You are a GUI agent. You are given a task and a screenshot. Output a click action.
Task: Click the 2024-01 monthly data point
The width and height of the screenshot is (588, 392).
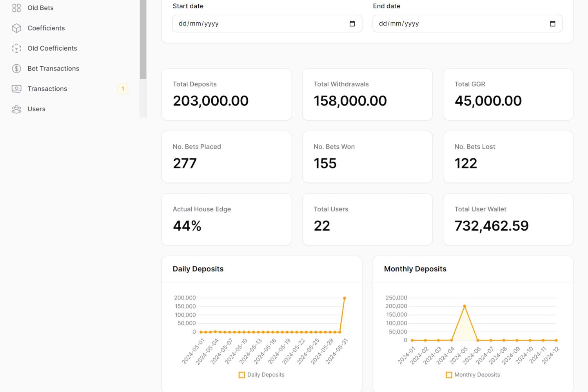pos(412,340)
